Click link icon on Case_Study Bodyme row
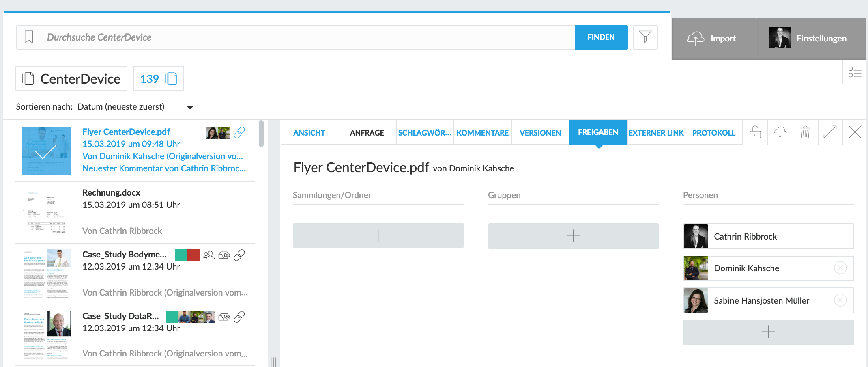This screenshot has height=367, width=868. [239, 255]
